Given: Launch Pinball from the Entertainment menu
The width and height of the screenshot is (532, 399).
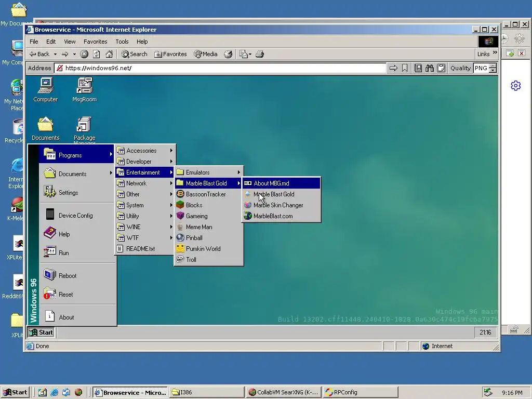Looking at the screenshot, I should [209, 238].
